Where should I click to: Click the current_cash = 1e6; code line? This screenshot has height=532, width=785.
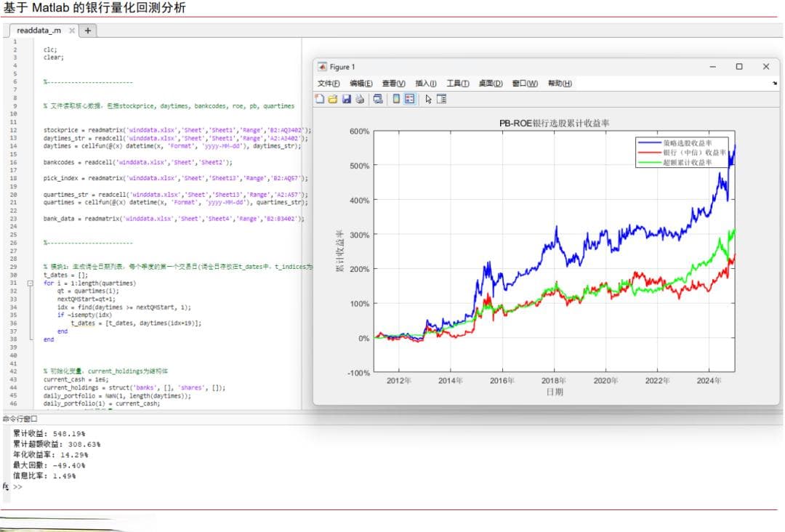point(76,379)
